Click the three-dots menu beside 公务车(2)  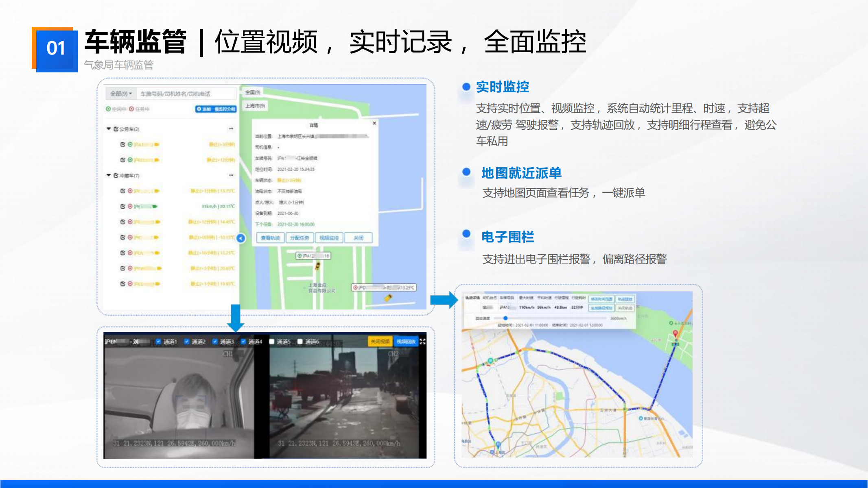[x=231, y=129]
